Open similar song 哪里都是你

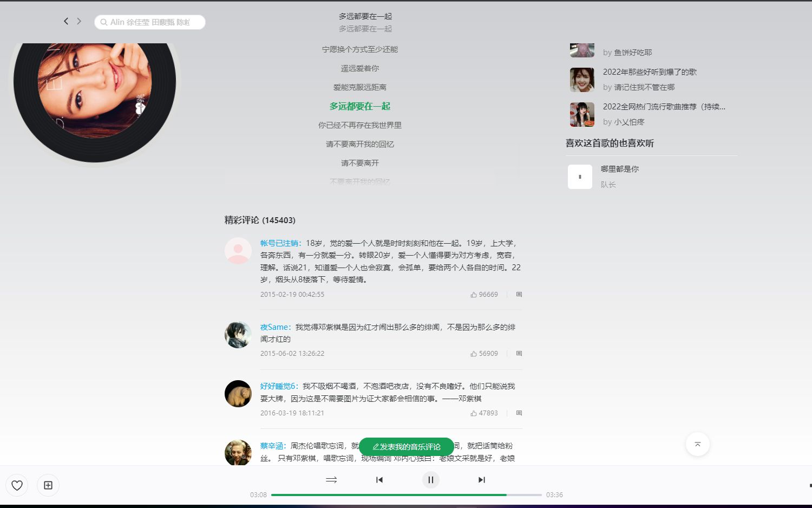(620, 169)
